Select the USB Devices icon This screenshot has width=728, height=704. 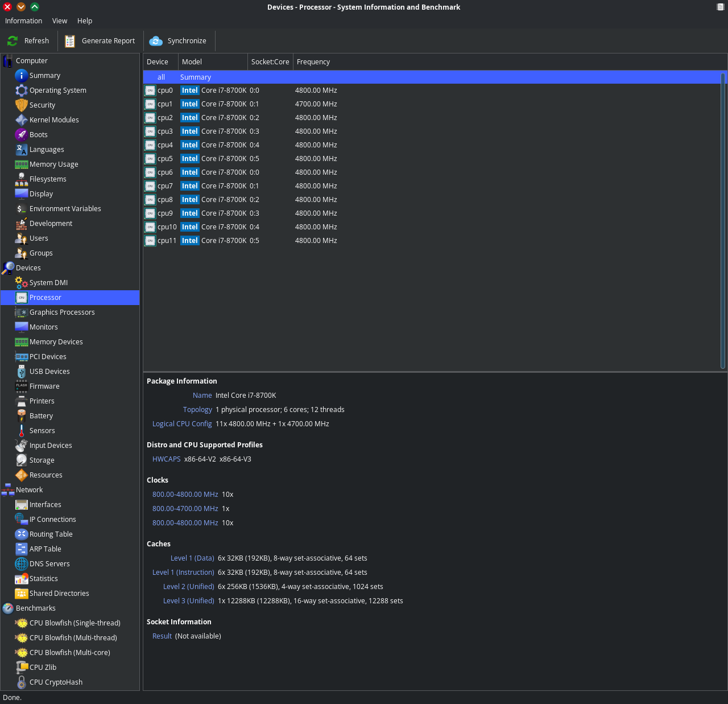tap(22, 372)
